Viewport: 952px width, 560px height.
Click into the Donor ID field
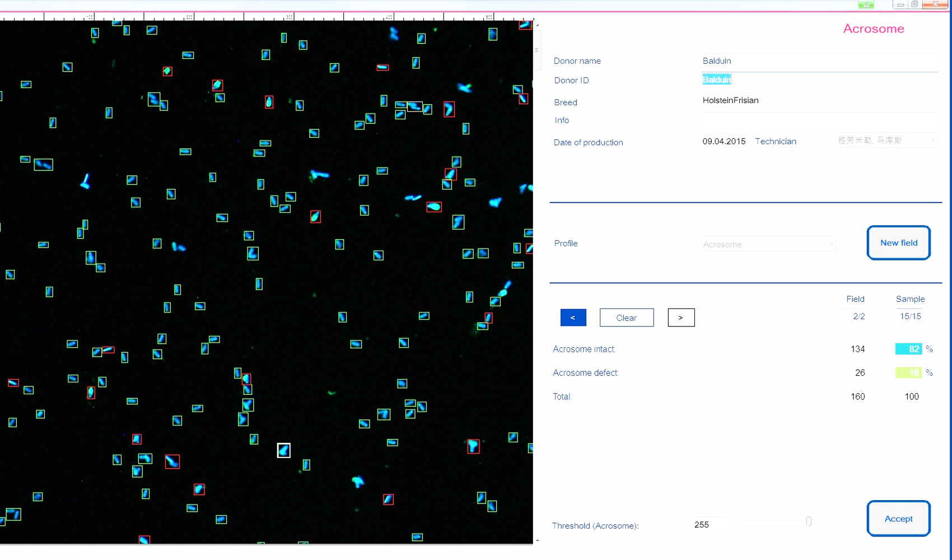(819, 80)
